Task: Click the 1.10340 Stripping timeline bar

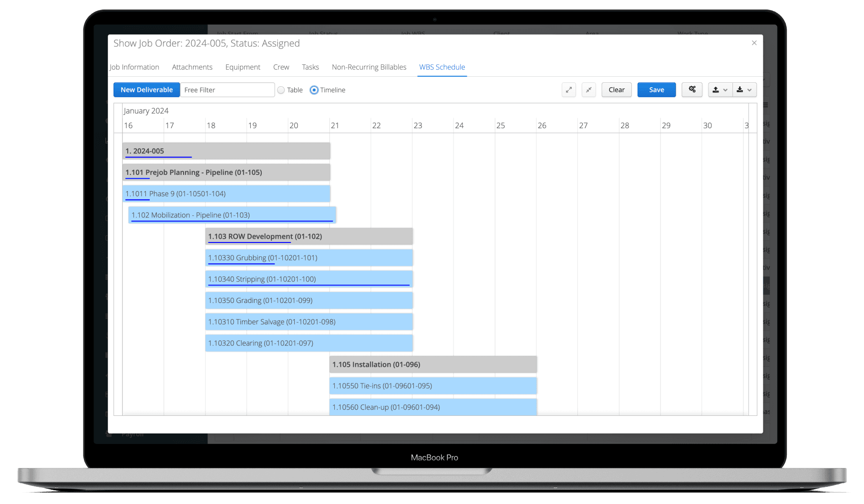Action: coord(309,279)
